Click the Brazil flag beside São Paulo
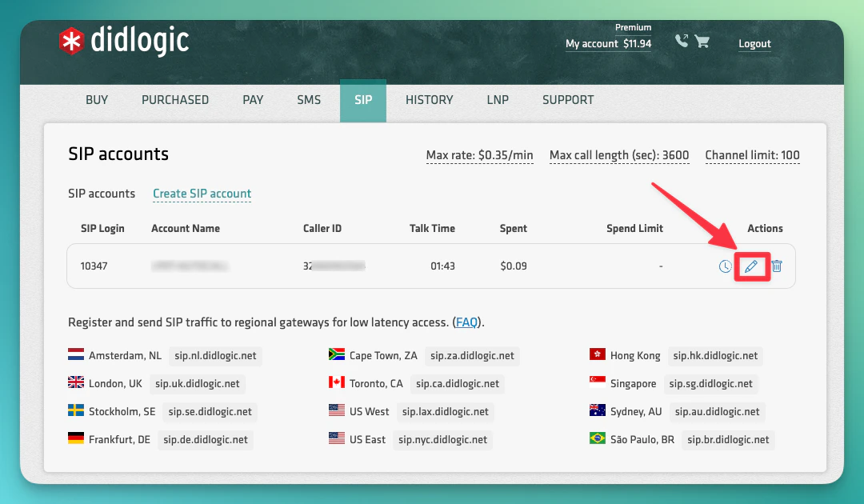 597,439
